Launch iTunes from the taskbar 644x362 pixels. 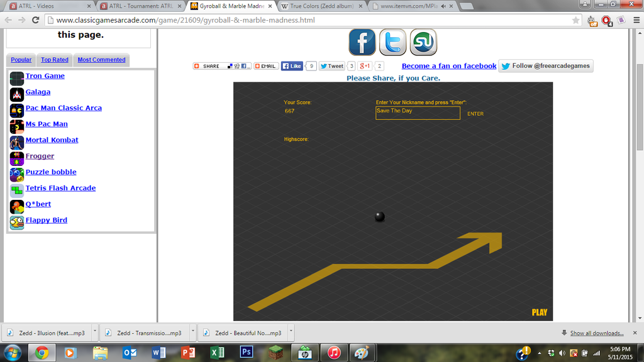[334, 353]
